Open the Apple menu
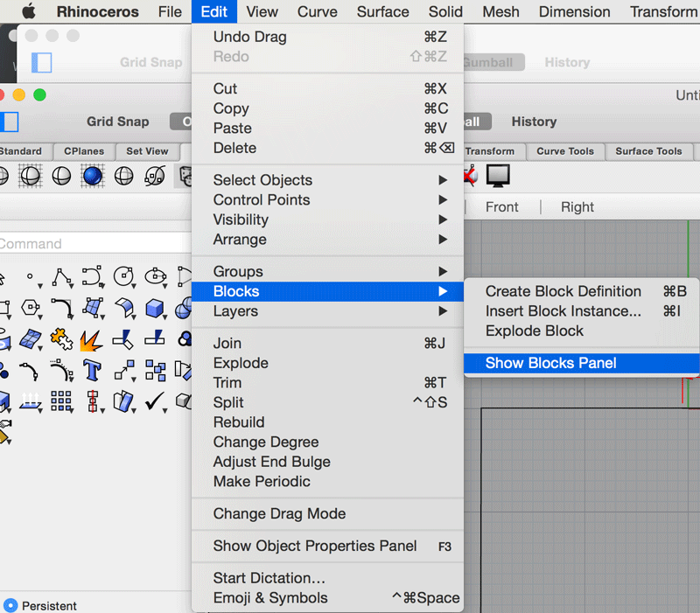Image resolution: width=700 pixels, height=613 pixels. (x=29, y=11)
